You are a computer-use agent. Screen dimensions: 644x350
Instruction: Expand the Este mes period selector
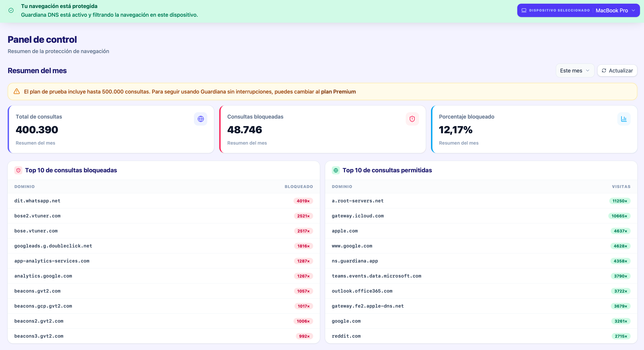click(575, 71)
